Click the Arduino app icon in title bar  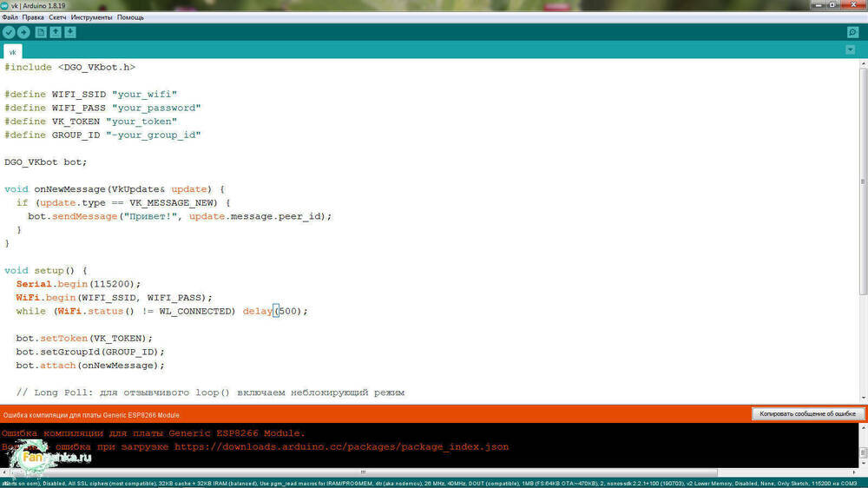coord(4,5)
